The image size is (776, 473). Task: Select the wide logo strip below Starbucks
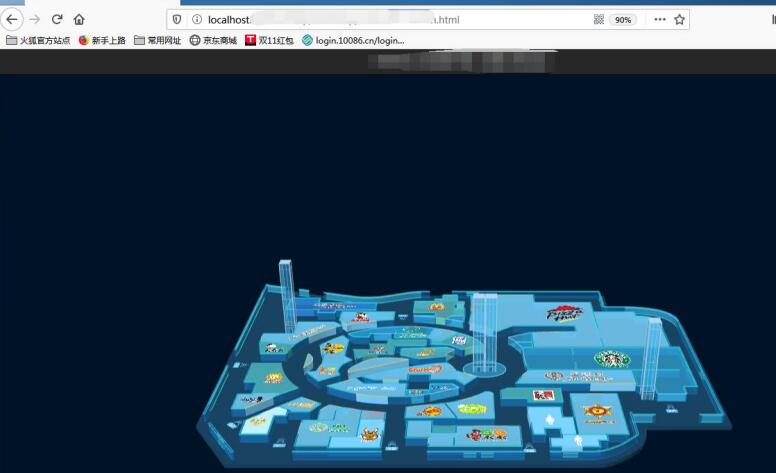(x=579, y=377)
